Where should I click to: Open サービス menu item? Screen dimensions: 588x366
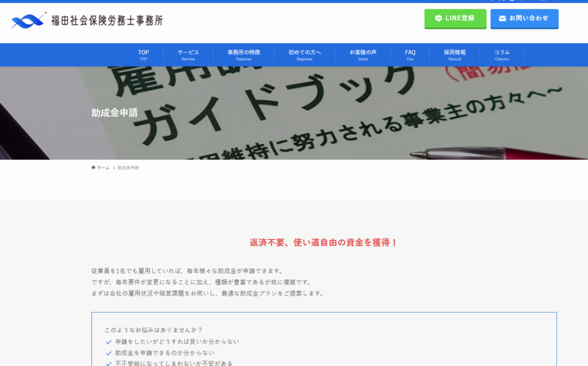188,55
